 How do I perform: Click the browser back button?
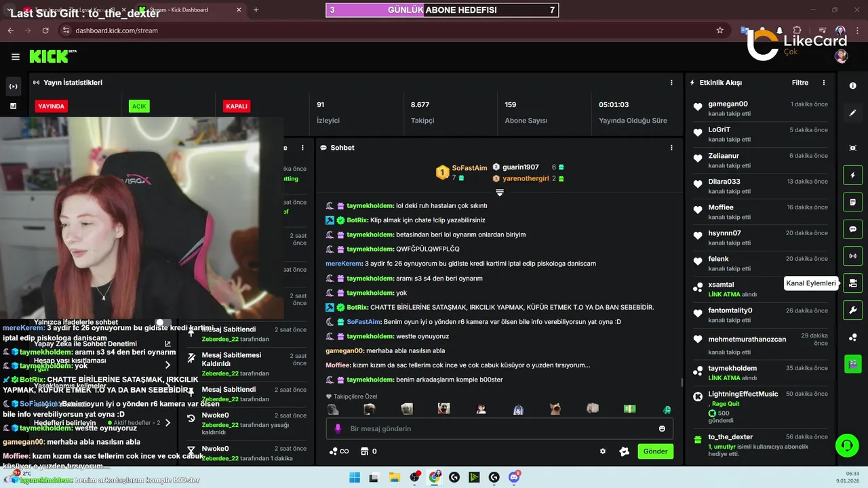(x=11, y=30)
